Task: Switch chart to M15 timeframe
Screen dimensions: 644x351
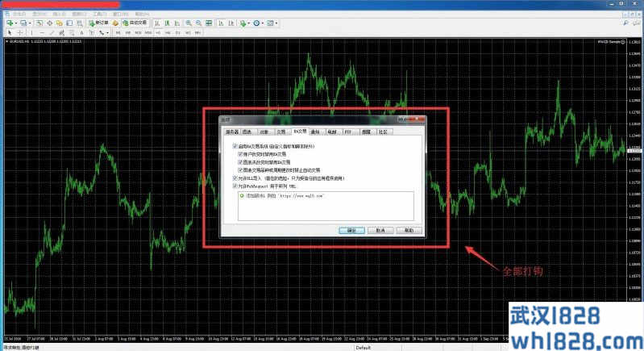Action: coord(138,32)
